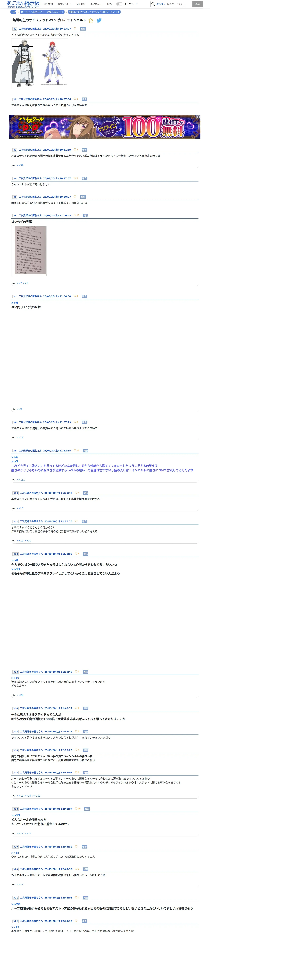Viewport: 296px width, 980px height.
Task: Click the >>10 quote link in post 13
Action: [x=15, y=678]
